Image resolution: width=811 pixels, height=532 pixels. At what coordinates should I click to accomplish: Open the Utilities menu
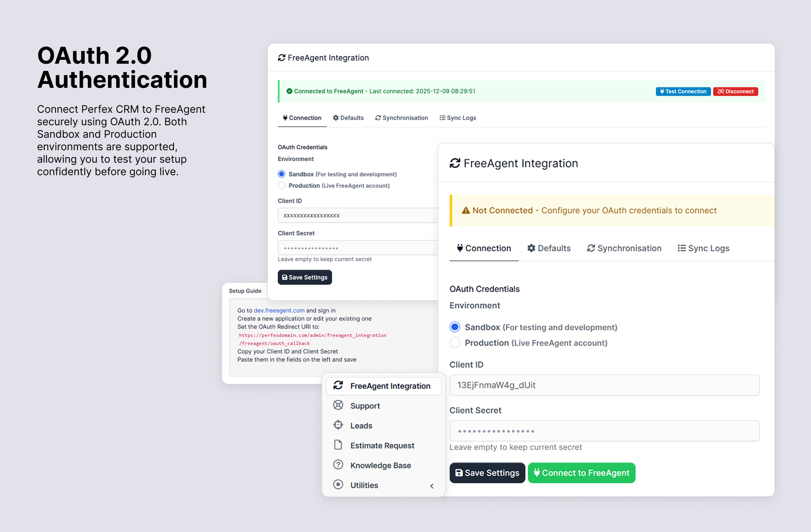click(x=364, y=485)
